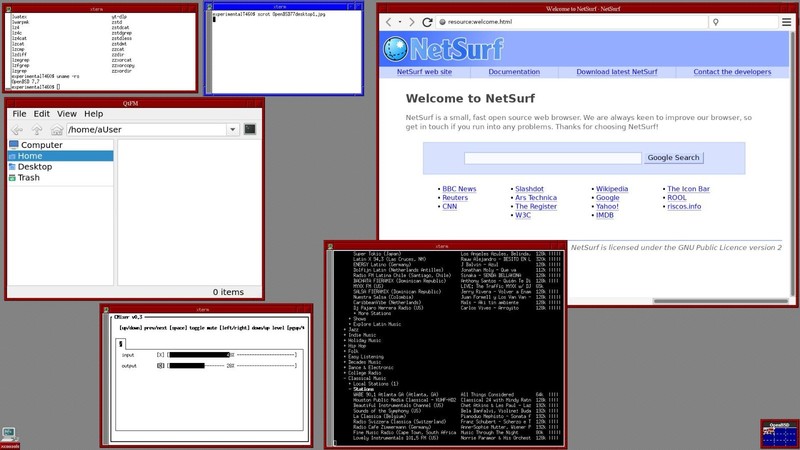Open the Reuters link
This screenshot has height=450, width=800.
click(455, 197)
